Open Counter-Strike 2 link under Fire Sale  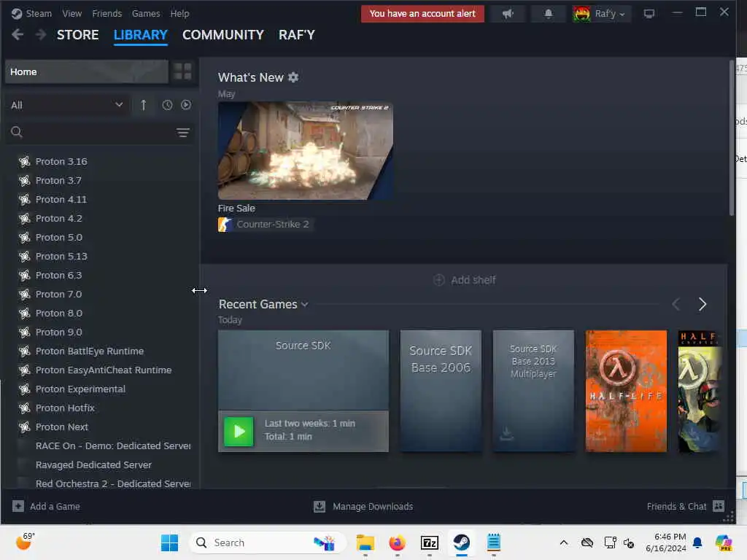[x=273, y=225]
